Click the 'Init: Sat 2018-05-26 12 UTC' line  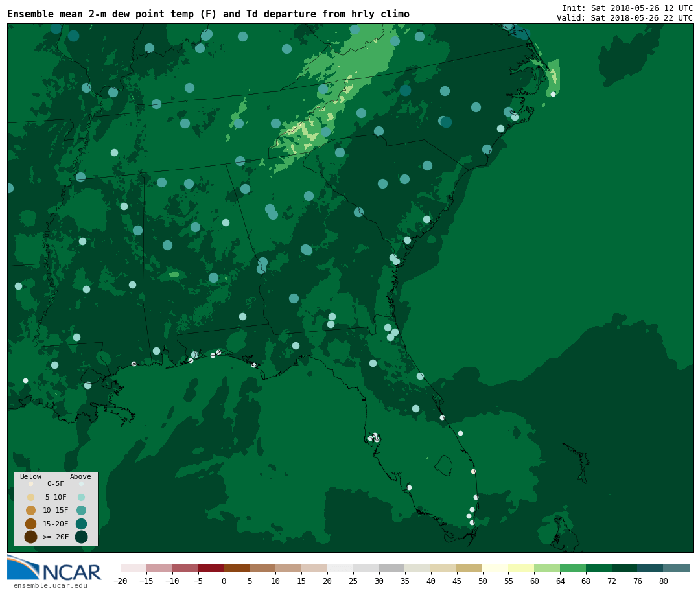[627, 8]
